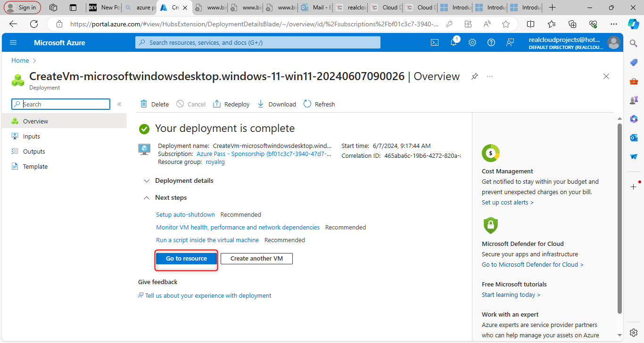644x343 pixels.
Task: Switch to the Mail browser tab
Action: 316,8
